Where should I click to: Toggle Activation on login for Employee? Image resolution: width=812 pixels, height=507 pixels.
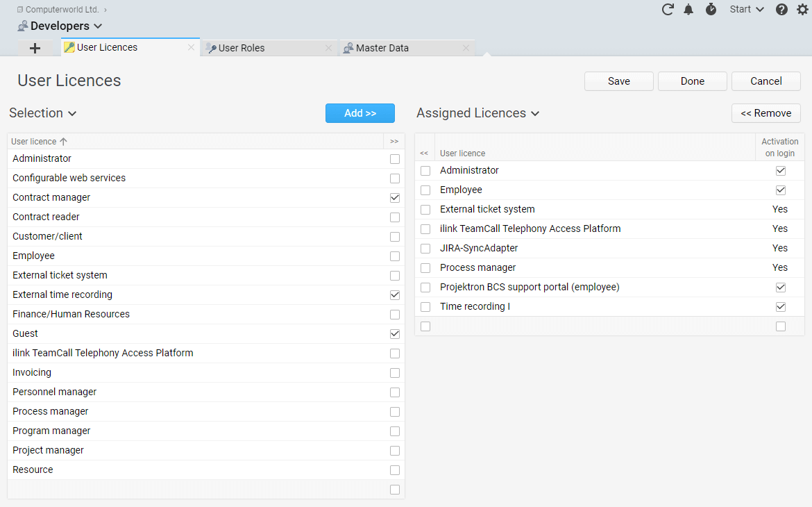click(x=781, y=190)
